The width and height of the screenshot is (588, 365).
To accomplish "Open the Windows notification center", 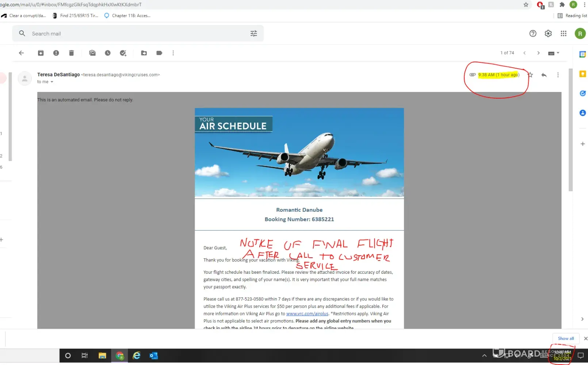I will [580, 356].
